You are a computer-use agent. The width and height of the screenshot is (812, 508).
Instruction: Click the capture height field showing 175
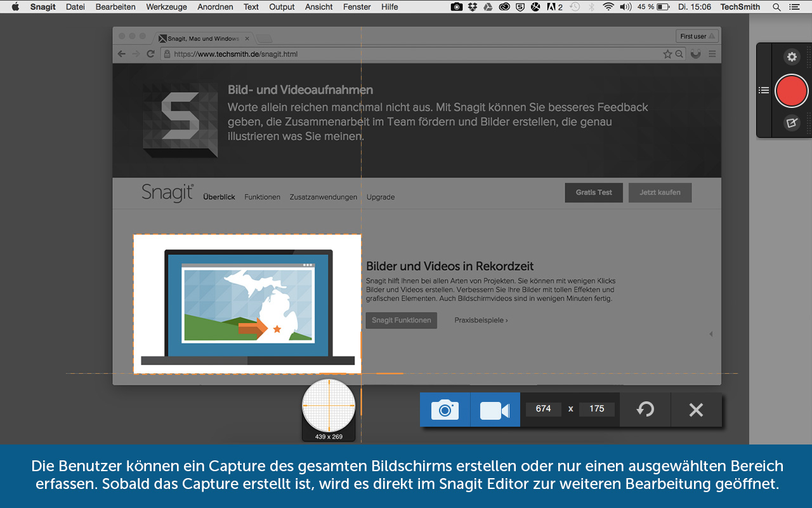597,409
